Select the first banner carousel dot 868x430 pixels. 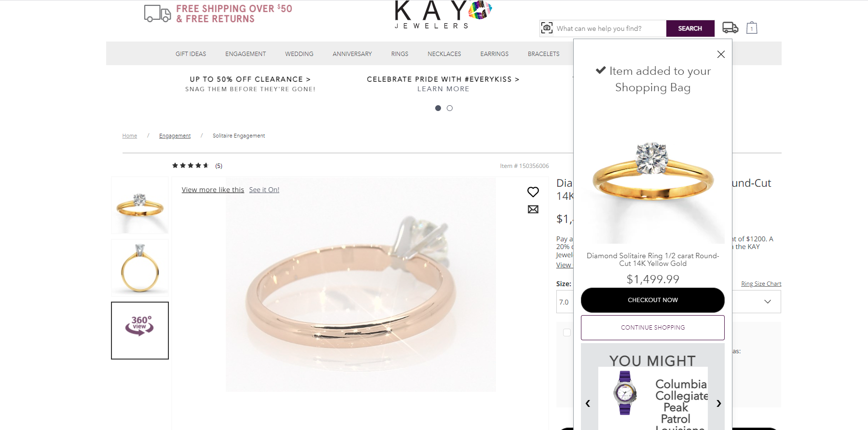(x=438, y=108)
